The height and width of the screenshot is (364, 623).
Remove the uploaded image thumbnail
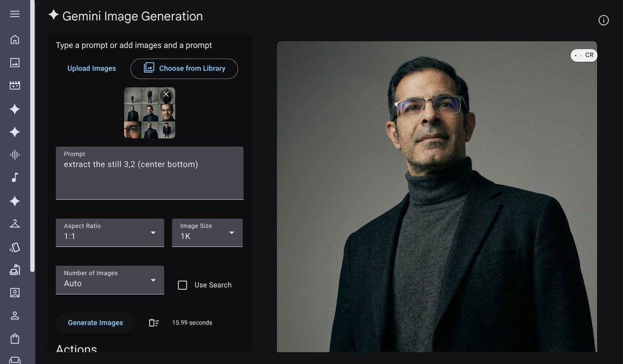pyautogui.click(x=166, y=95)
